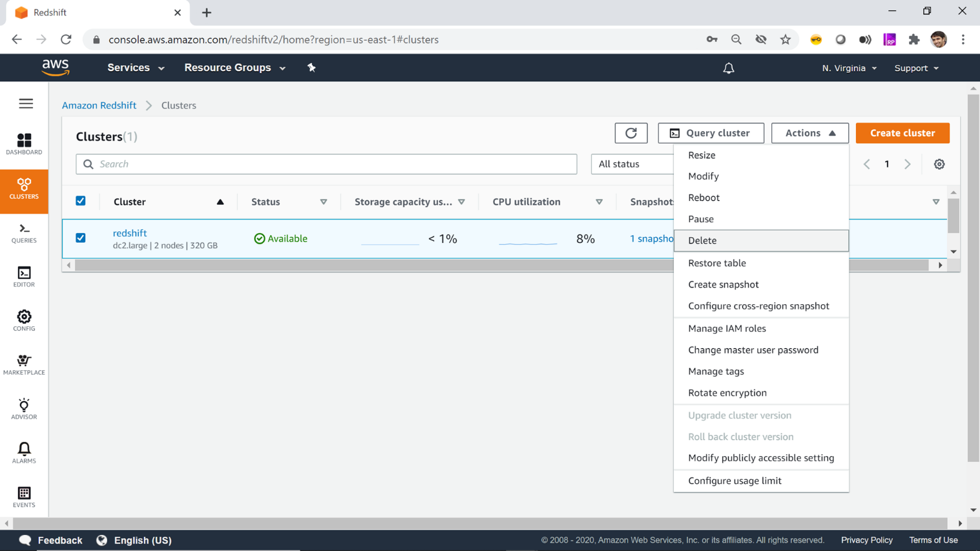Open the 1 snapshot link
Image resolution: width=980 pixels, height=551 pixels.
coord(652,239)
